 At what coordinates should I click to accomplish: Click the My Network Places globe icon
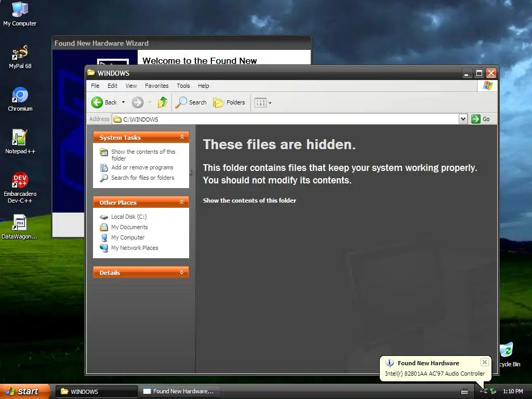coord(104,248)
